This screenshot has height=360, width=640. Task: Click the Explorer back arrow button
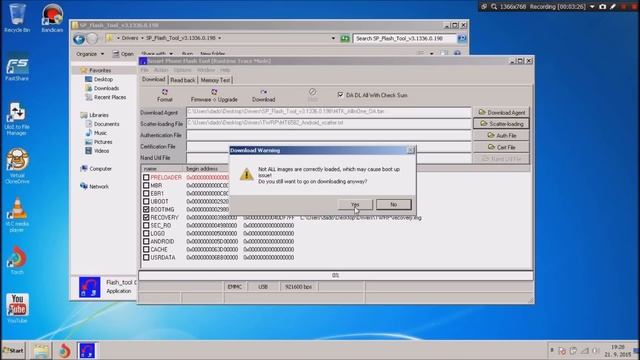tap(79, 38)
